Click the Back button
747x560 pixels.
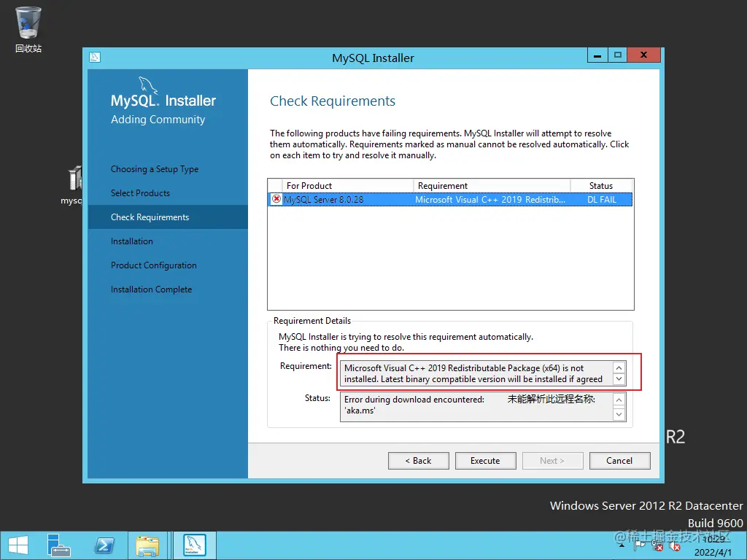point(418,461)
